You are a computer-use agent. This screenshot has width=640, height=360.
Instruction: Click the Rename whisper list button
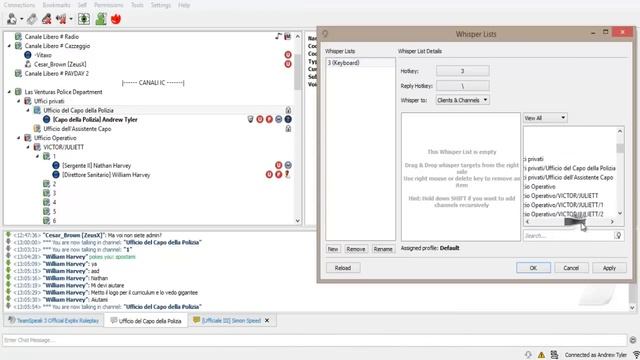pyautogui.click(x=383, y=249)
